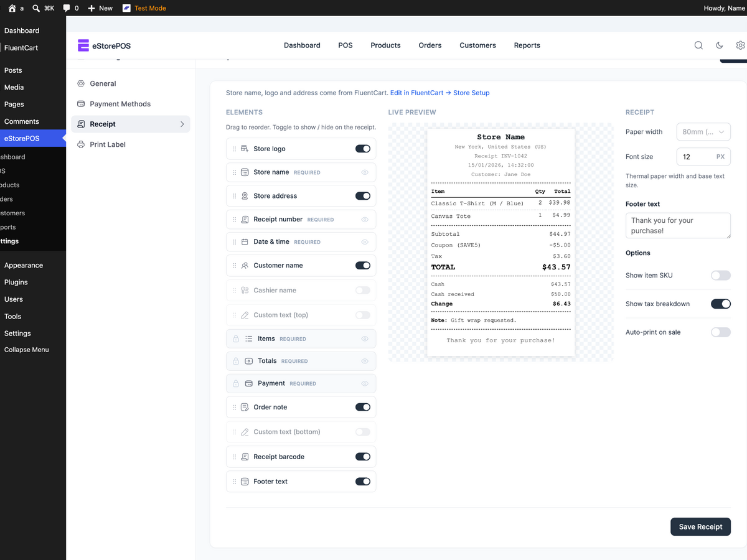Grab the drag handle for Store logo
The image size is (747, 560).
(x=235, y=149)
